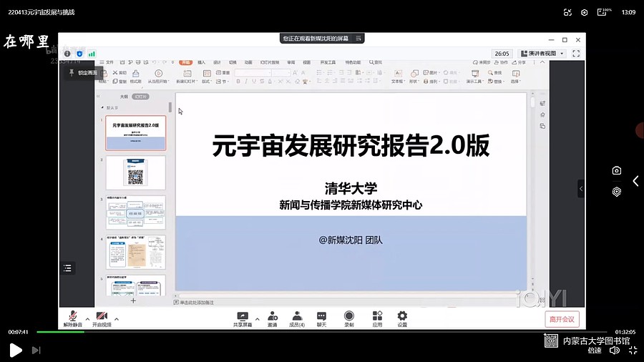Image resolution: width=644 pixels, height=362 pixels.
Task: Click the 查找 search in ribbon tabs
Action: 376,62
